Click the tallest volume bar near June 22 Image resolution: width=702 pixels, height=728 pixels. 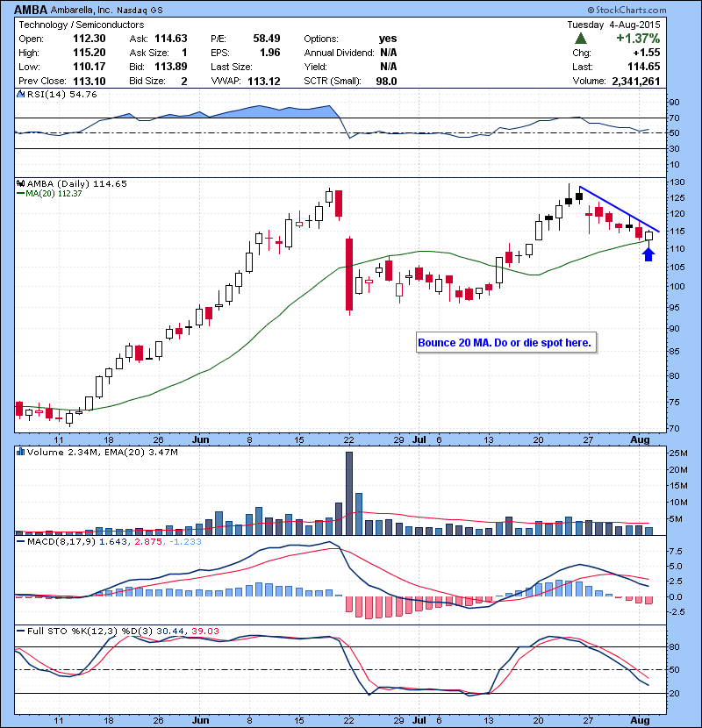pos(349,494)
